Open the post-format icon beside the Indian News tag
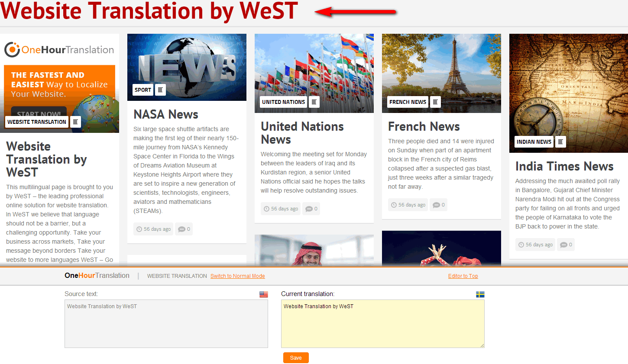The image size is (628, 364). point(560,142)
